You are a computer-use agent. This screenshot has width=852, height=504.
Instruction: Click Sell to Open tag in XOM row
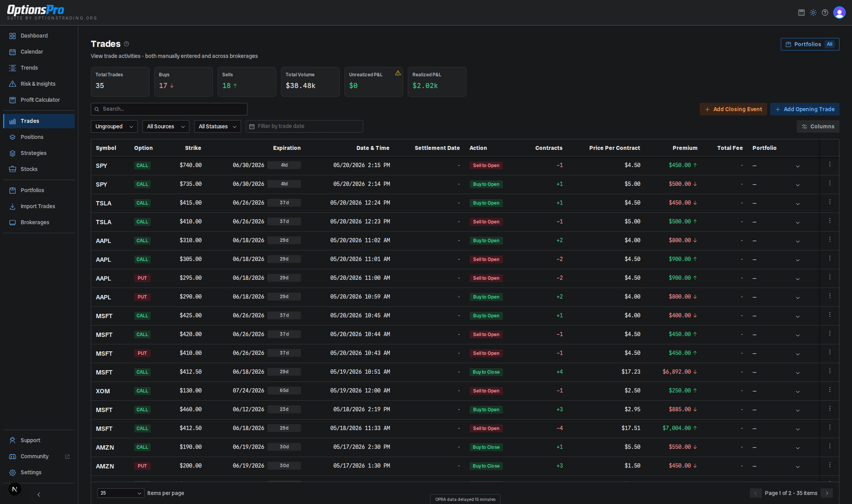tap(486, 391)
